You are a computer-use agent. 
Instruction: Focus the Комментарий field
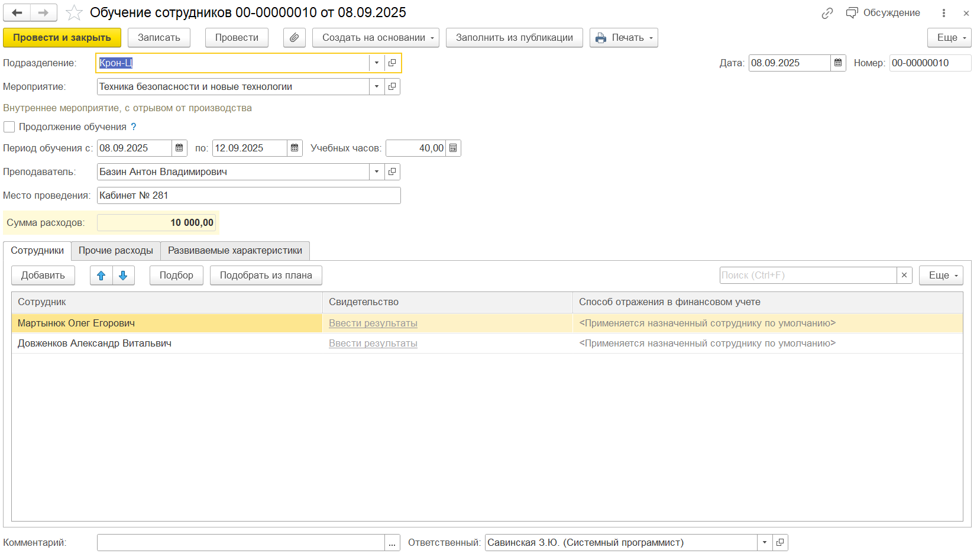(241, 543)
